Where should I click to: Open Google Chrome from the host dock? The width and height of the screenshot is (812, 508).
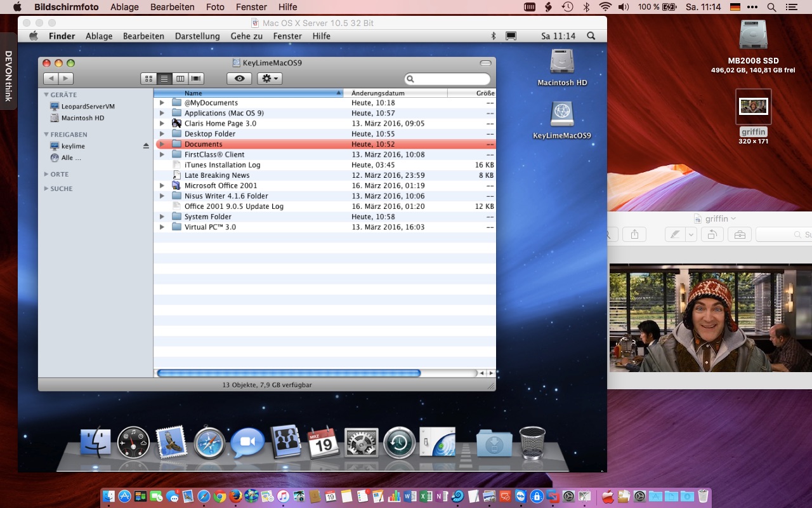[219, 496]
